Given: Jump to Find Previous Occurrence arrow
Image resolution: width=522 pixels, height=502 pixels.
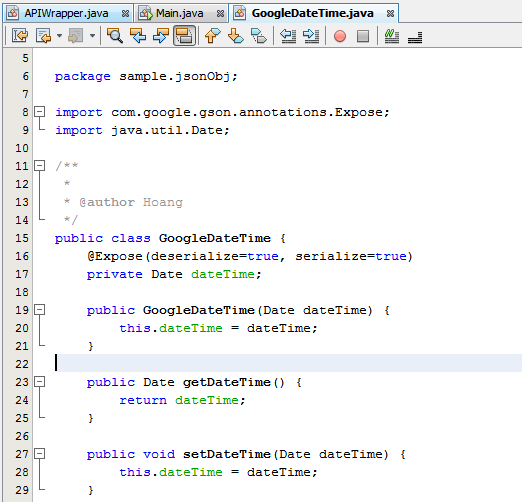Looking at the screenshot, I should point(138,35).
